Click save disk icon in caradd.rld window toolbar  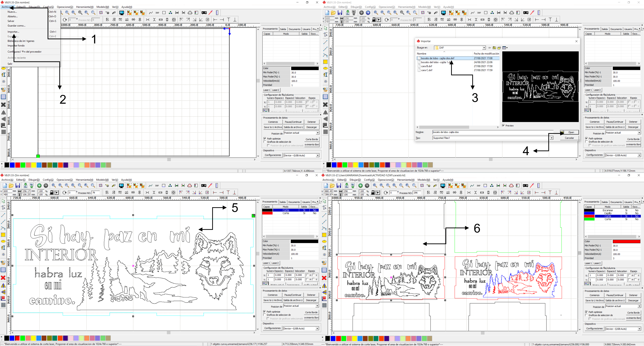coord(339,186)
